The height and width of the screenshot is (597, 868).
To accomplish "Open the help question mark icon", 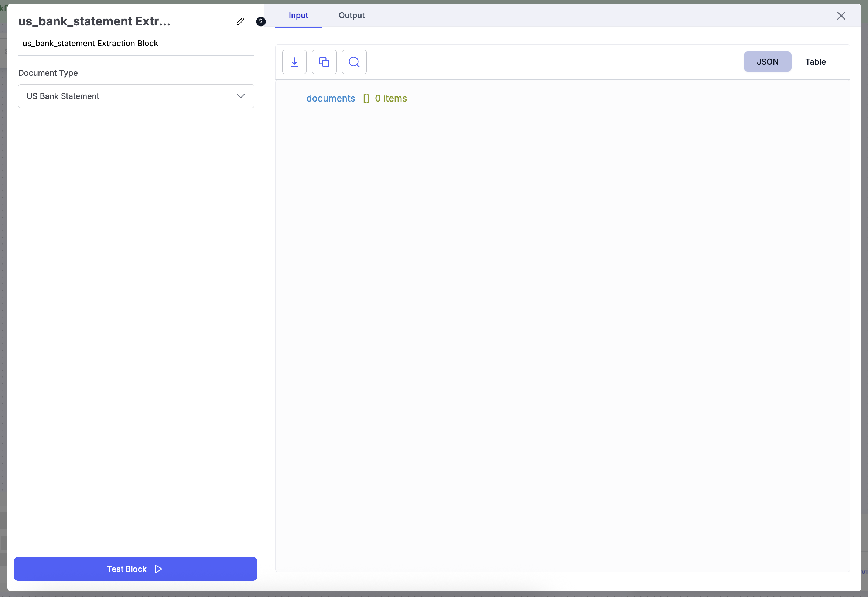I will pyautogui.click(x=261, y=22).
